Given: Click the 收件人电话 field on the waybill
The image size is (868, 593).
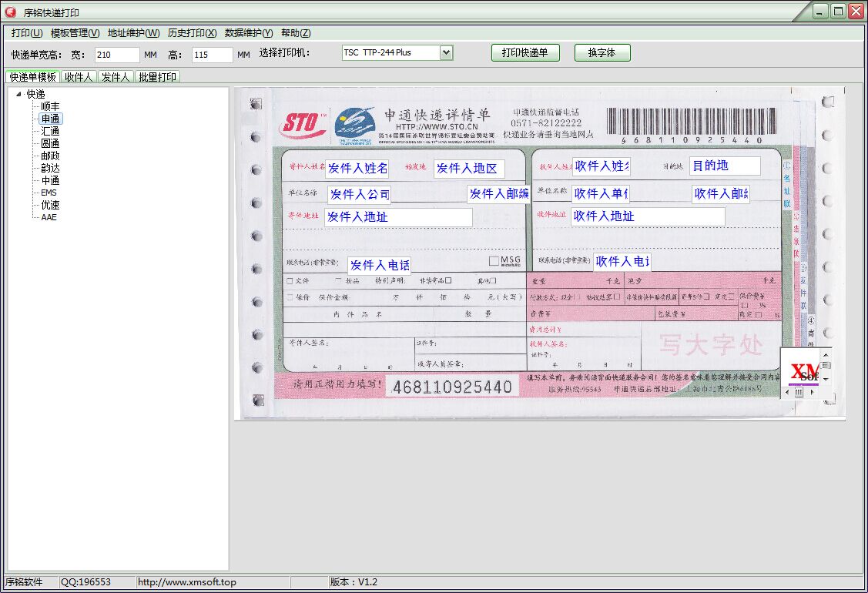Looking at the screenshot, I should click(x=622, y=261).
